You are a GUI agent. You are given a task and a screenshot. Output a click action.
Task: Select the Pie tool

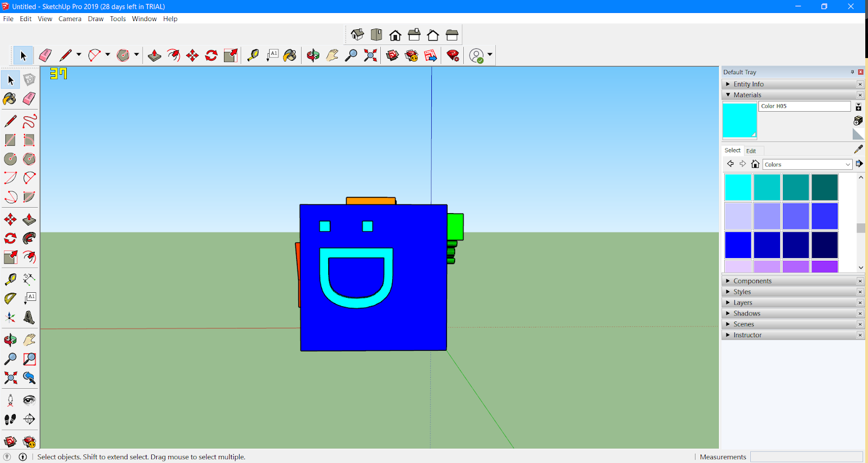pos(29,197)
